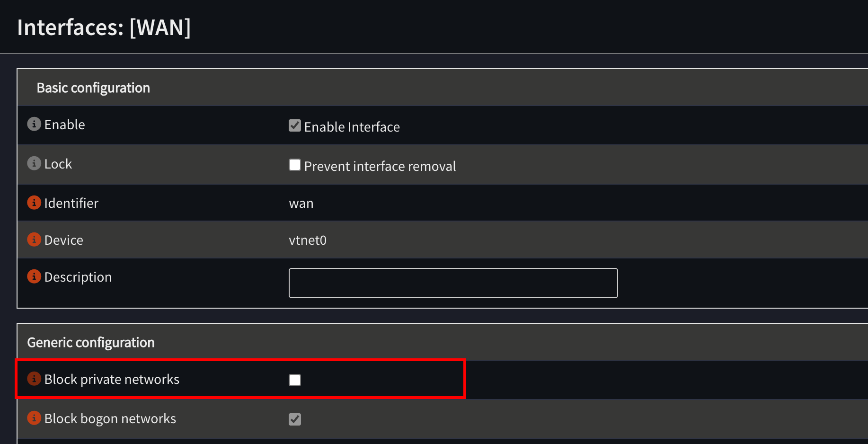The image size is (868, 444).
Task: Open help for the Enable Interface row
Action: point(34,124)
